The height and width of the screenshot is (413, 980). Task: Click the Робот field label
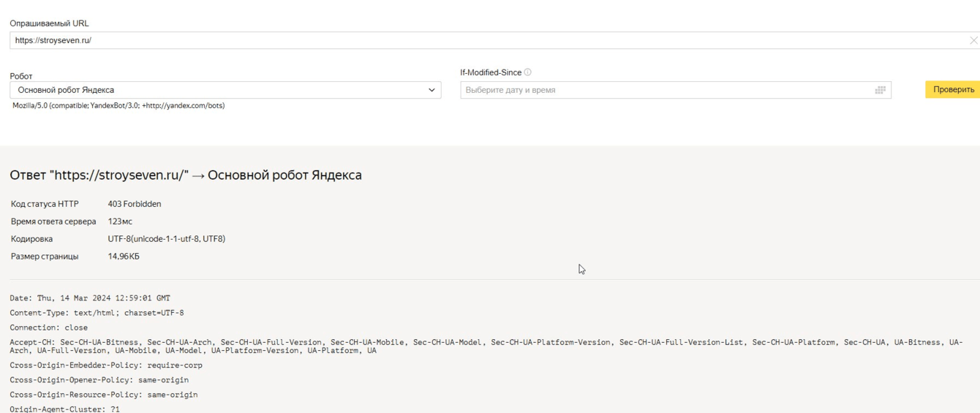(x=21, y=76)
